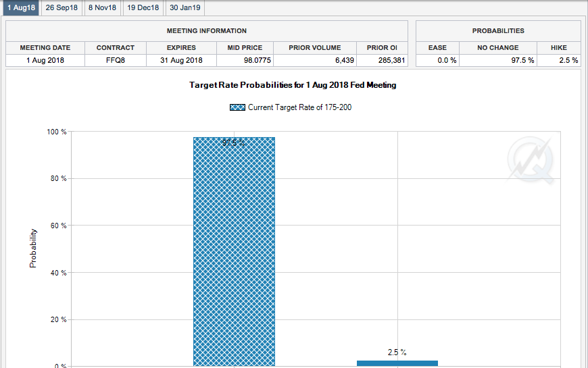Click the small 2.5 % solid bar

(397, 363)
